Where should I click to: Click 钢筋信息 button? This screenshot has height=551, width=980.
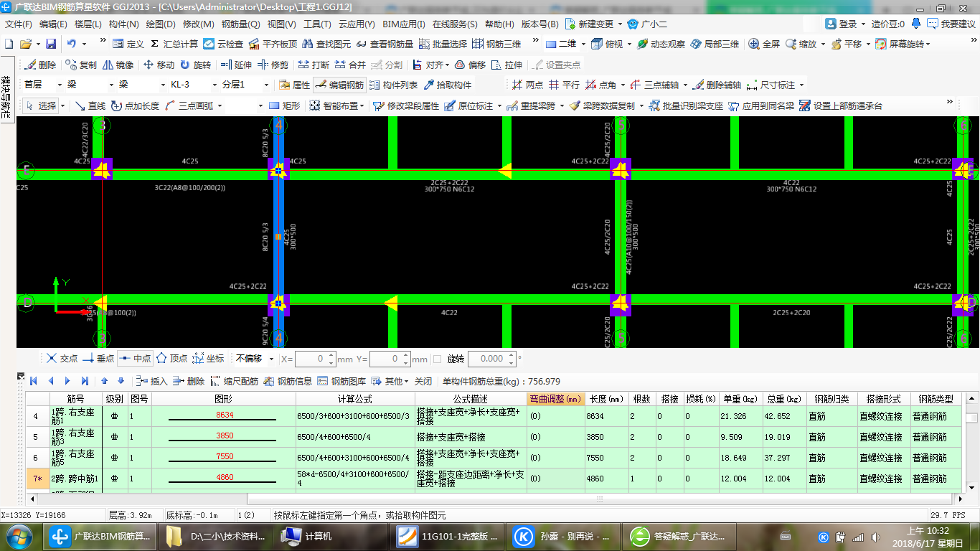(288, 381)
